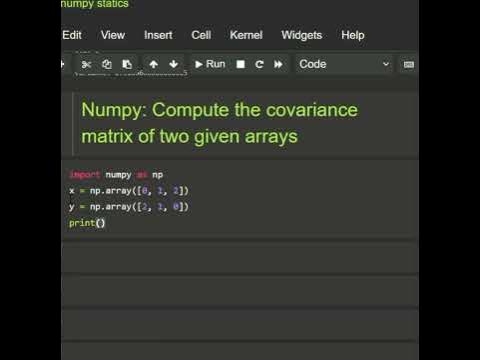This screenshot has height=360, width=480.
Task: Open the Widgets menu
Action: tap(302, 35)
